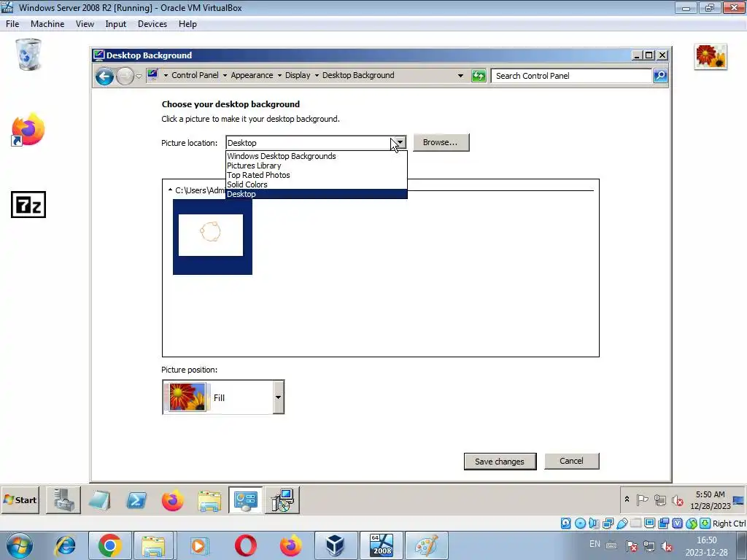Open Google Chrome on host taskbar
This screenshot has width=747, height=560.
point(110,545)
